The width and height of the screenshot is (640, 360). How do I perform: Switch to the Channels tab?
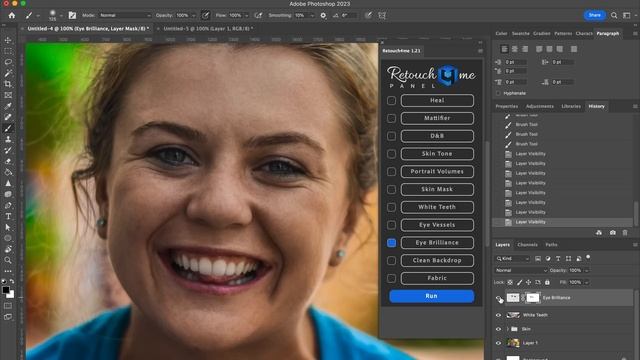tap(527, 244)
